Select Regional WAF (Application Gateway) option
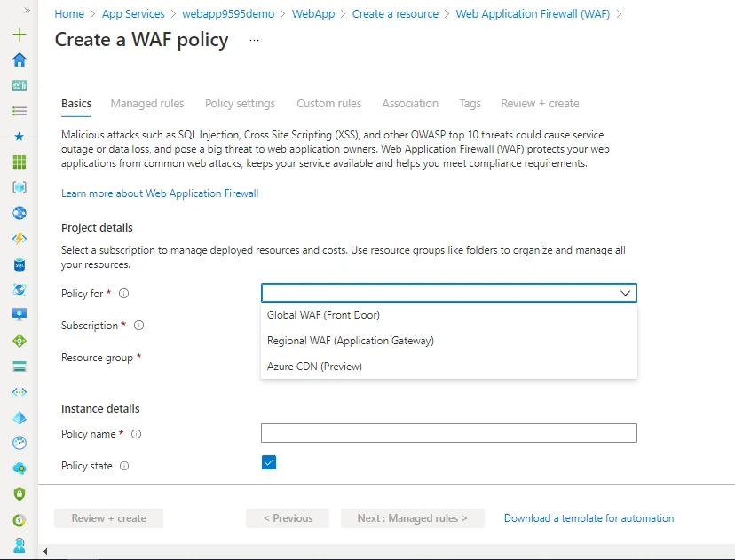The height and width of the screenshot is (560, 735). [350, 340]
